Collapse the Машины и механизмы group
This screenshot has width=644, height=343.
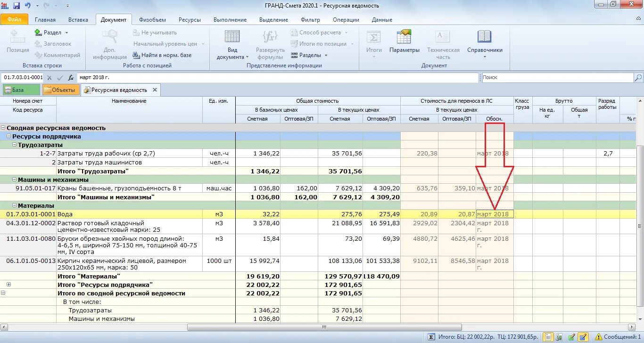pyautogui.click(x=15, y=180)
